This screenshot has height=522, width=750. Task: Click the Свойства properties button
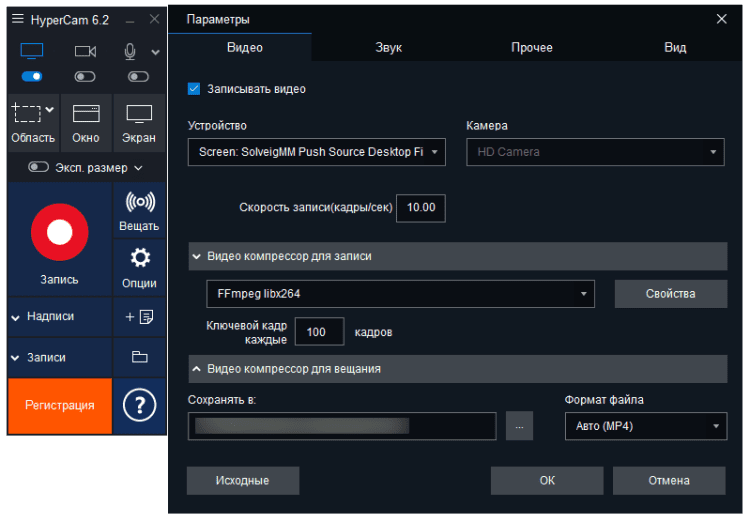pos(671,294)
